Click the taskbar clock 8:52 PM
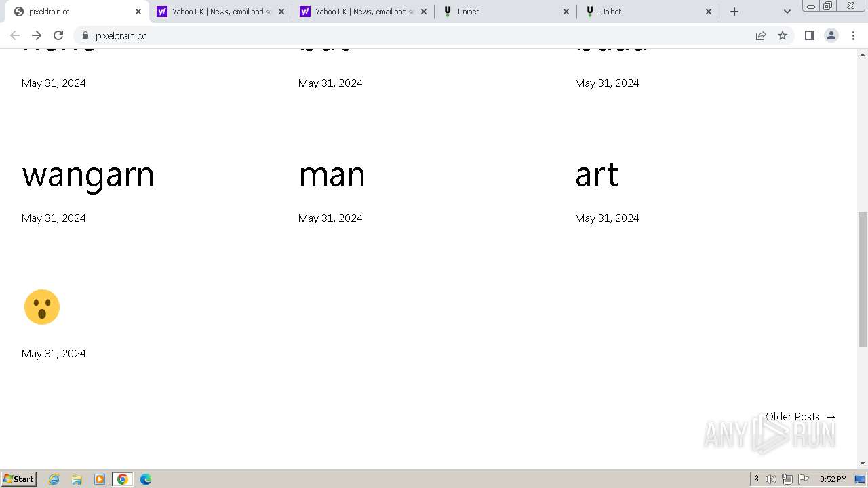 833,479
